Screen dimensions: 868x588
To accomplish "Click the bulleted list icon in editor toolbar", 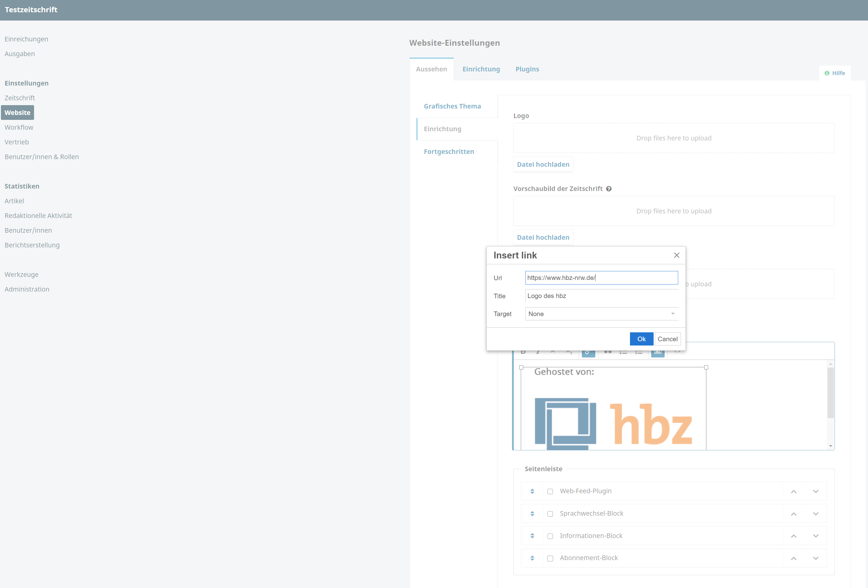I will click(x=623, y=352).
